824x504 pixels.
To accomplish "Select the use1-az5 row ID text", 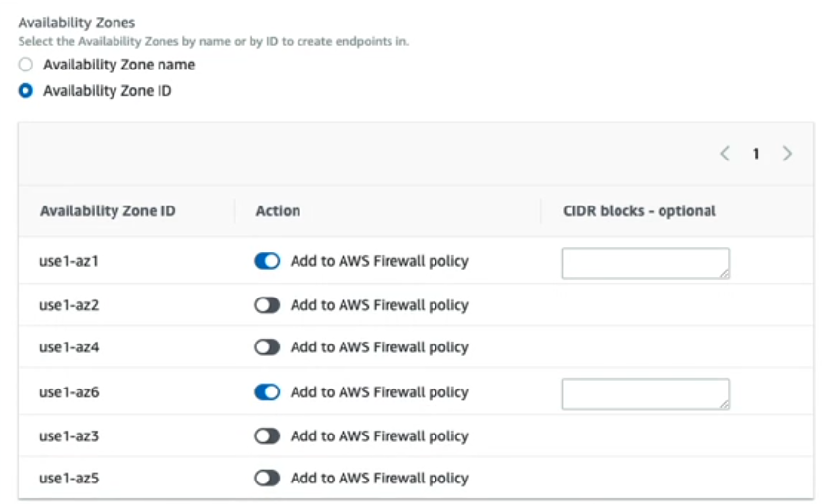I will pyautogui.click(x=69, y=479).
